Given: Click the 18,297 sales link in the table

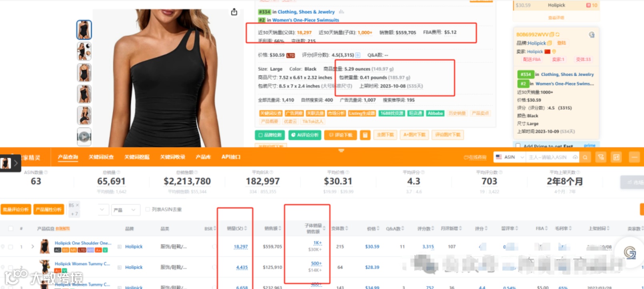Looking at the screenshot, I should (241, 247).
